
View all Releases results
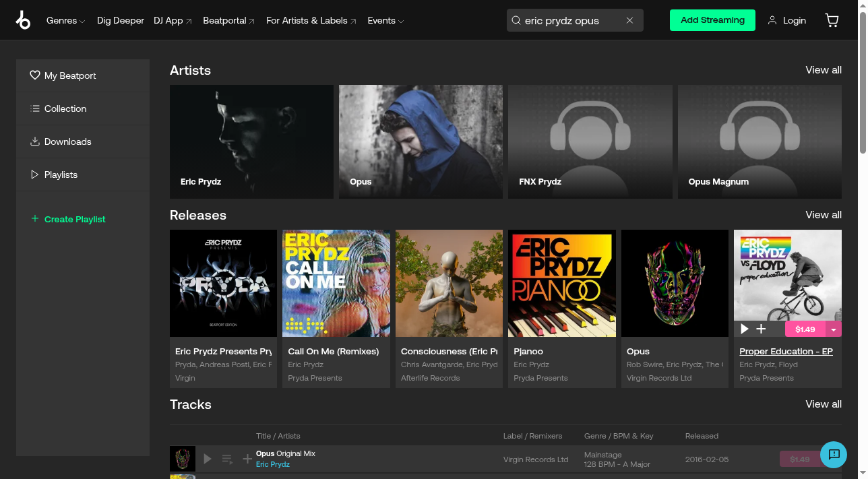[824, 215]
